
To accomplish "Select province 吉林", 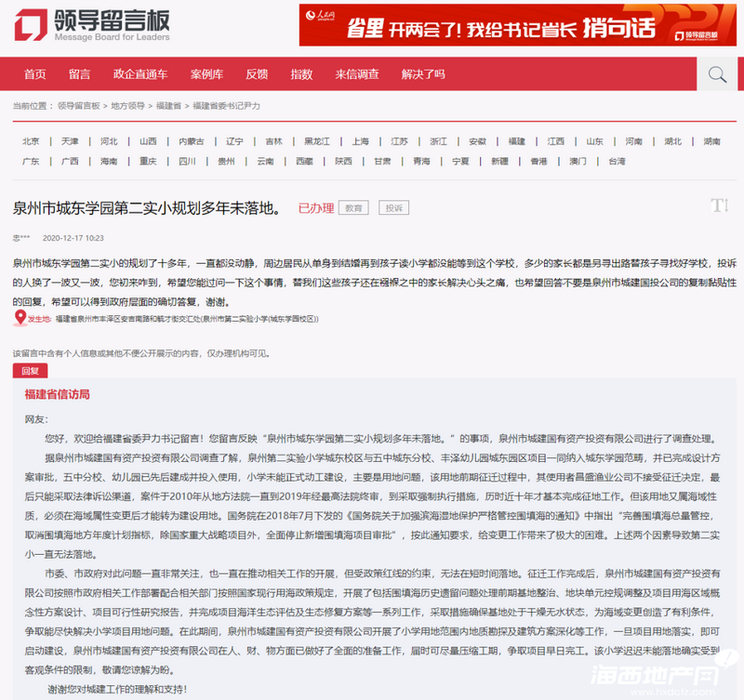I will coord(273,141).
